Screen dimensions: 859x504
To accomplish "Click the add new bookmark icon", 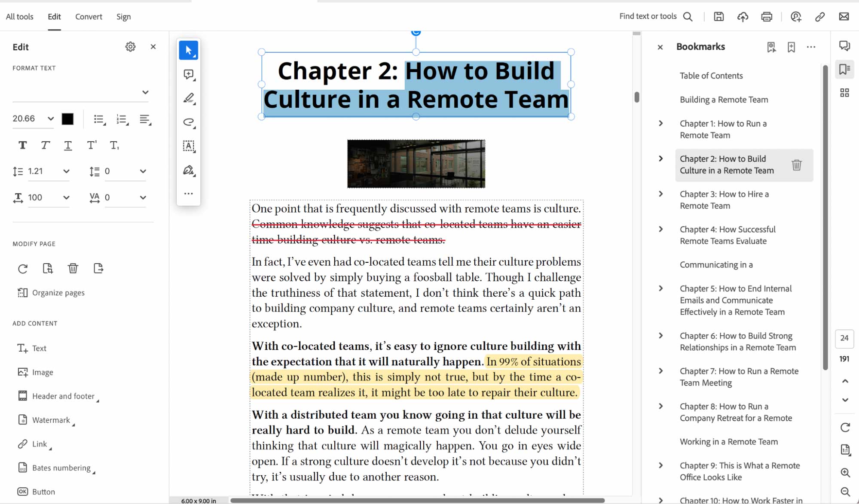I will (791, 47).
